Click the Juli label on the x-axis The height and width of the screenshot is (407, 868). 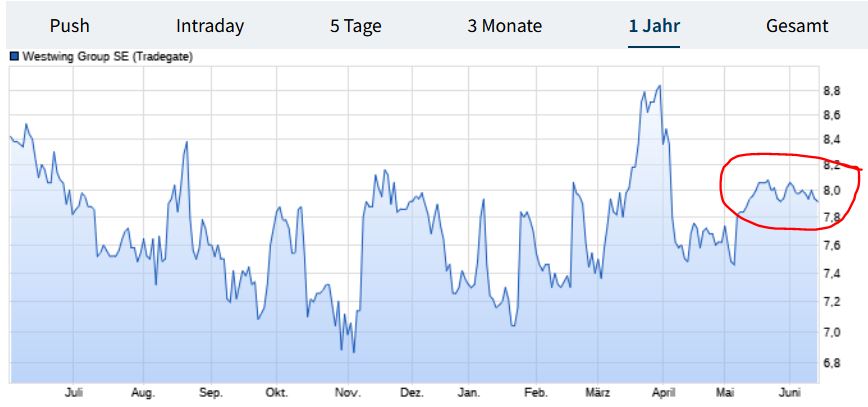coord(73,394)
